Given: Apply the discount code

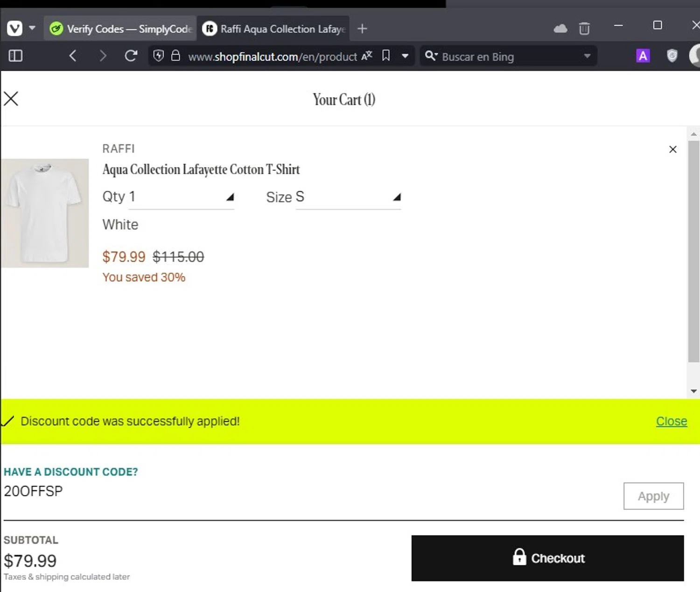Looking at the screenshot, I should [653, 496].
